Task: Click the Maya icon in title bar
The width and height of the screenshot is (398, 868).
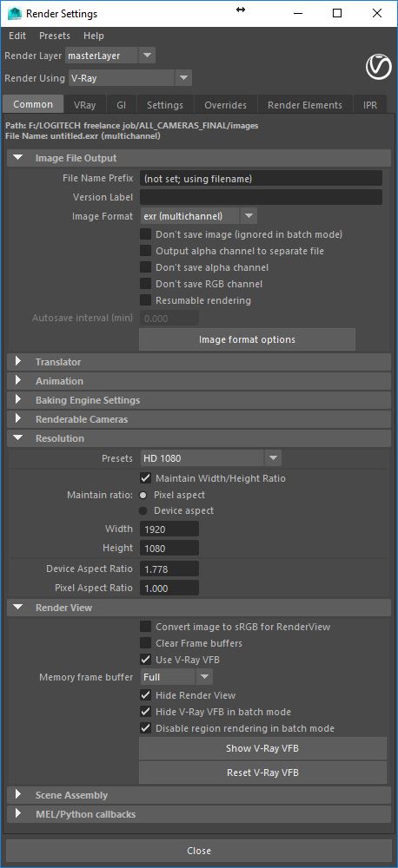Action: pos(15,13)
